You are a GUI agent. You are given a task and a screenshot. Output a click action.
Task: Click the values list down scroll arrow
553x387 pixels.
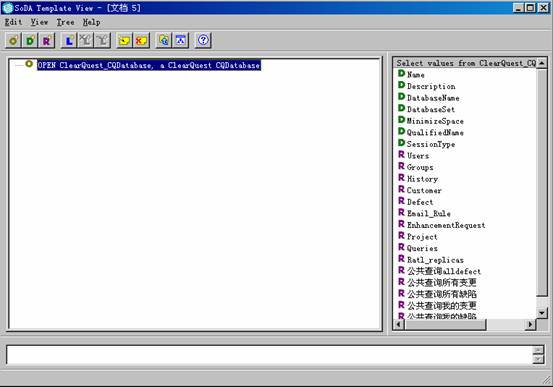(542, 313)
